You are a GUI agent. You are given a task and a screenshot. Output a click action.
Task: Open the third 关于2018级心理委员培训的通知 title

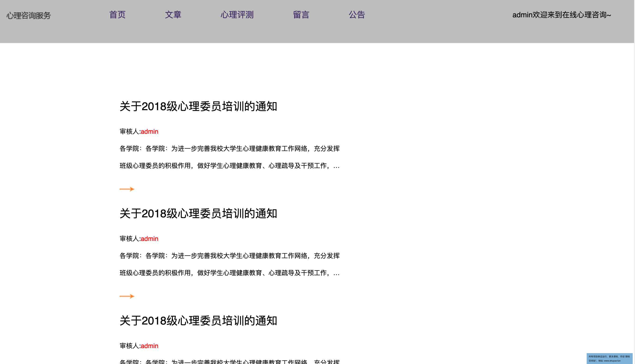pos(198,321)
